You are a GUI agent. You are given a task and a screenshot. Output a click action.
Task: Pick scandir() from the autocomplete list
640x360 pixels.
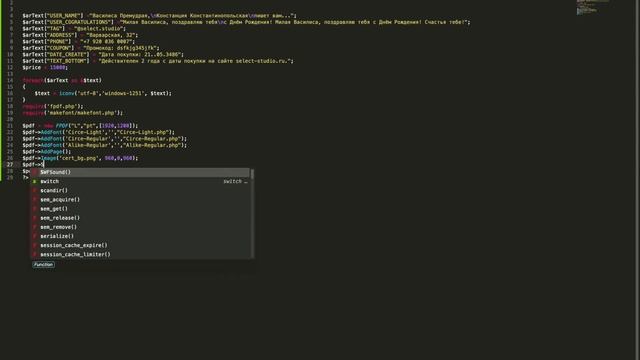[141, 191]
